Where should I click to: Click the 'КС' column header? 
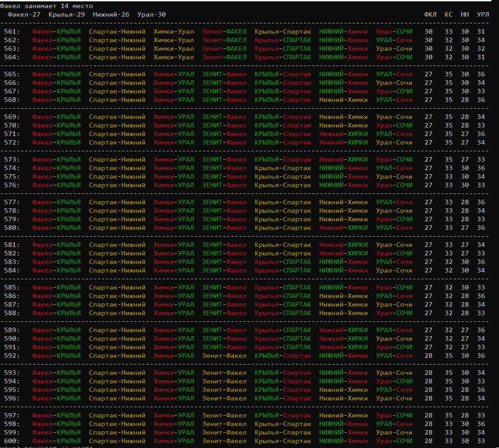(448, 15)
